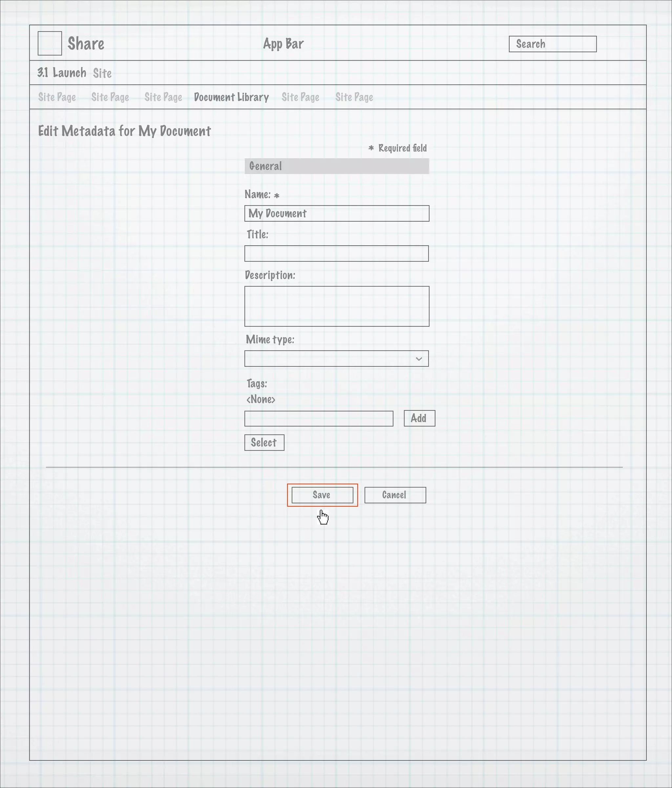Open Site Page tab right after Document Library

[300, 98]
